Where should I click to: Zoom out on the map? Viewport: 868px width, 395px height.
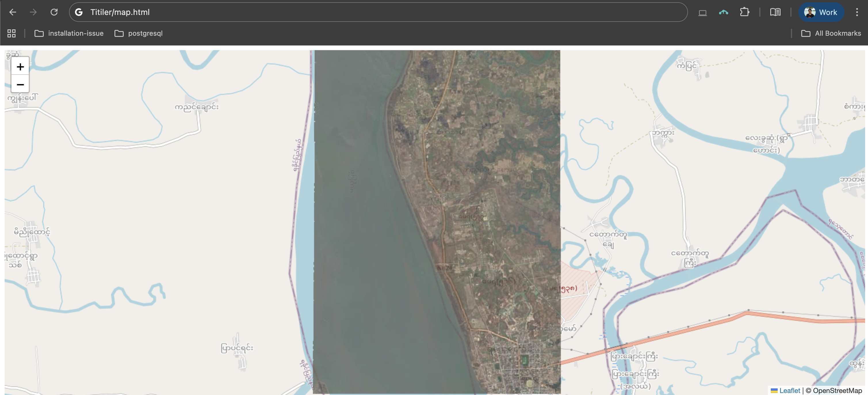coord(20,84)
